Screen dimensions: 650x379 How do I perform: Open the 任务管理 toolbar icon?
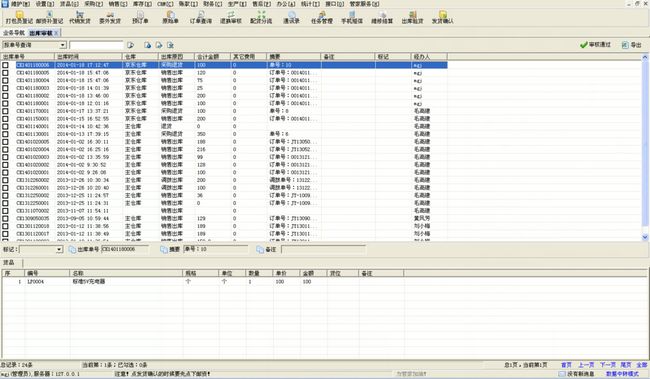coord(322,17)
